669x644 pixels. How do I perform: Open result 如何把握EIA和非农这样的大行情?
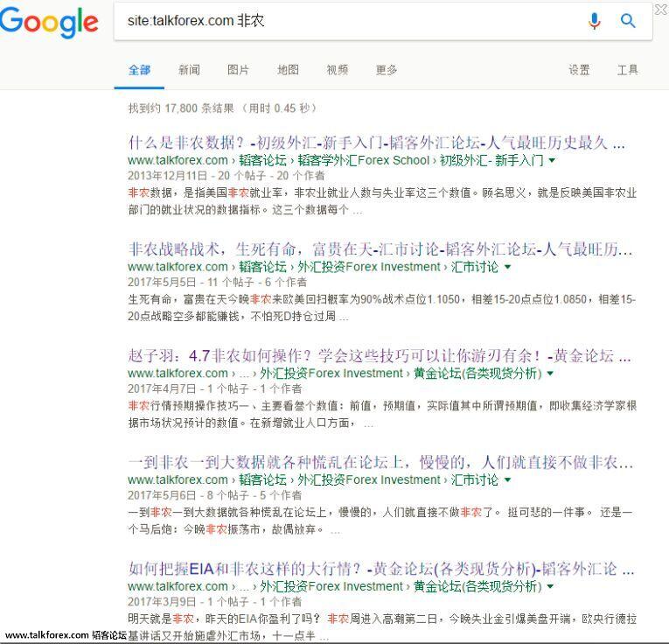point(381,569)
